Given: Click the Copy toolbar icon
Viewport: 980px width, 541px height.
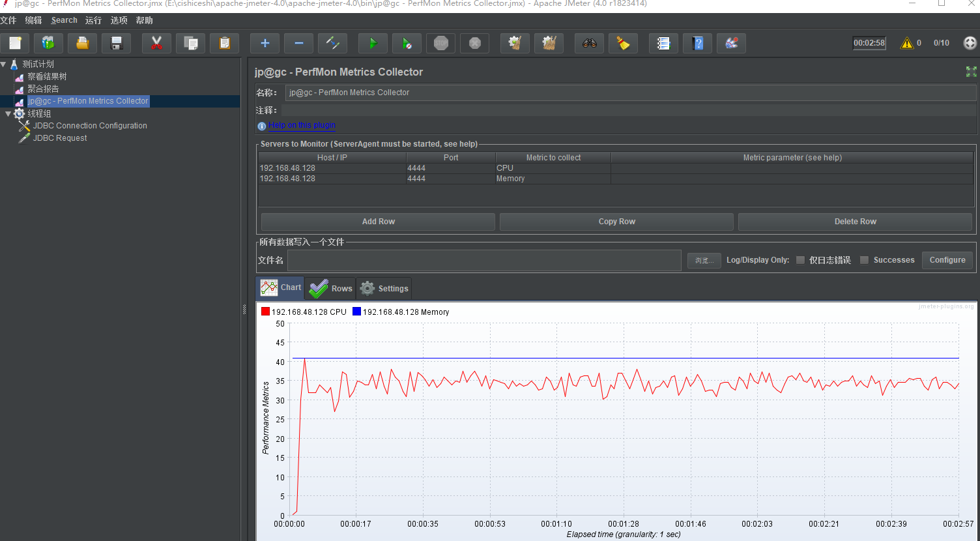Looking at the screenshot, I should tap(191, 43).
